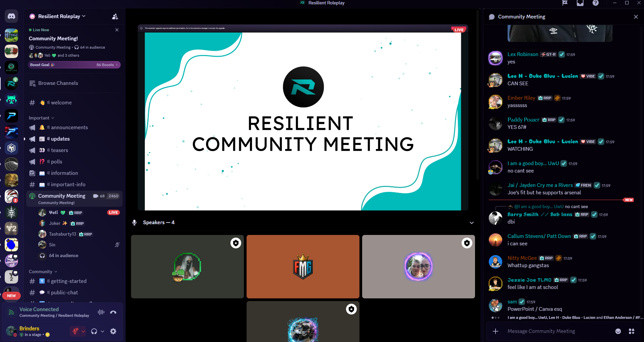Open the Inbox icon in title bar
This screenshot has height=342, width=644.
(580, 3)
